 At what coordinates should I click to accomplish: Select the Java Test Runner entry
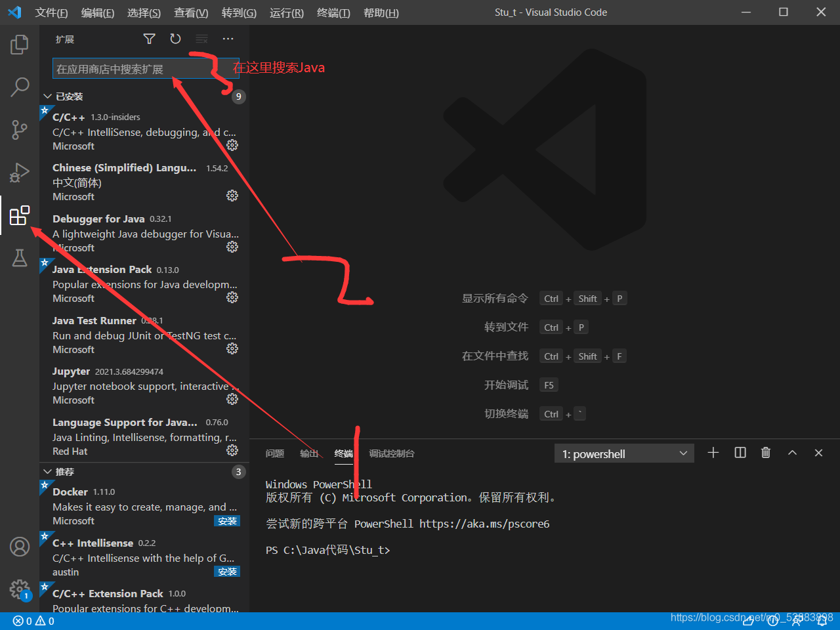144,335
